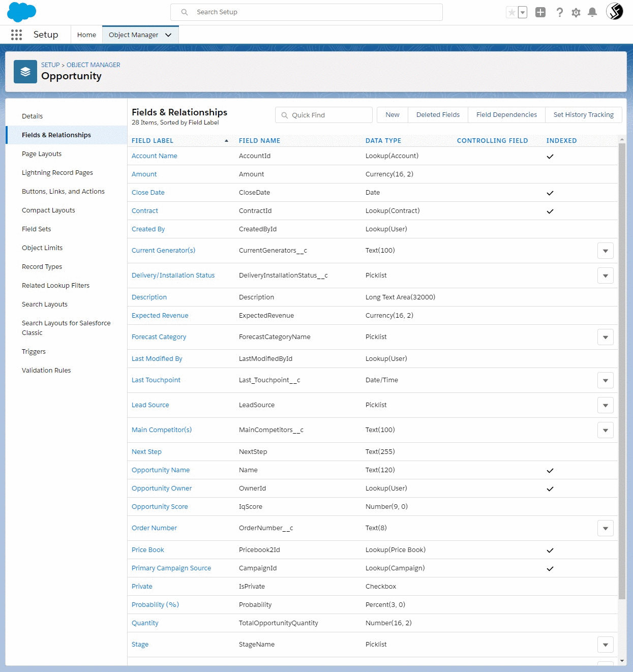Open the Opportunity Owner field

pos(162,488)
